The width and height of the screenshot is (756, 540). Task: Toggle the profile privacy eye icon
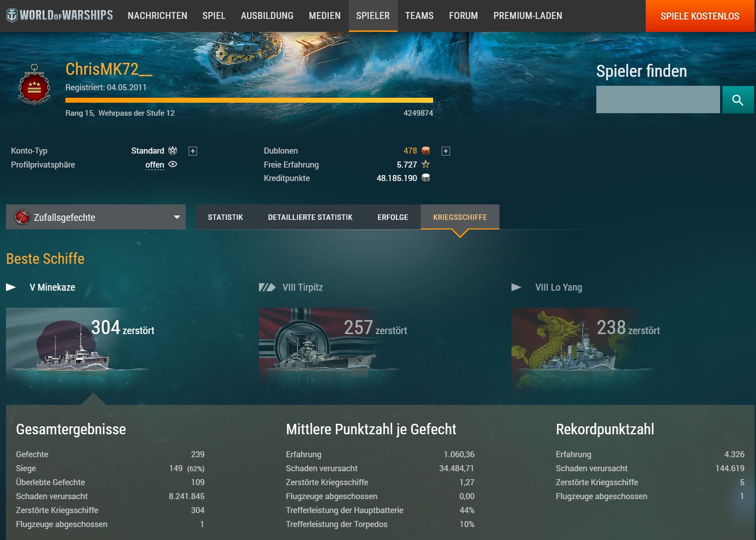click(173, 164)
